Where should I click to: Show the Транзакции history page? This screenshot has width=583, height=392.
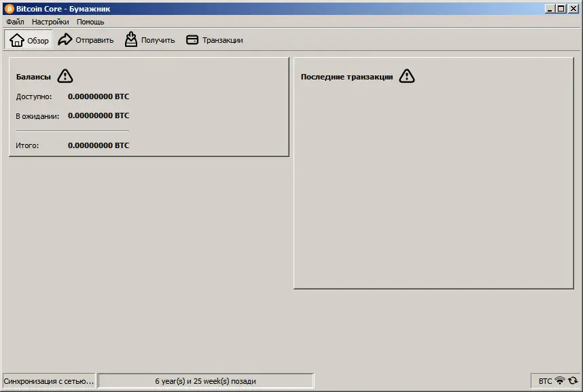(x=214, y=40)
